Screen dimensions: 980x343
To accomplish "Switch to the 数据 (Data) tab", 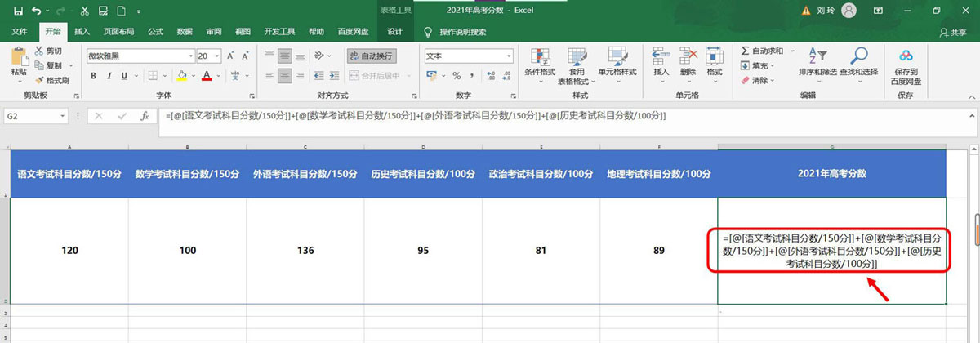I will tap(185, 31).
